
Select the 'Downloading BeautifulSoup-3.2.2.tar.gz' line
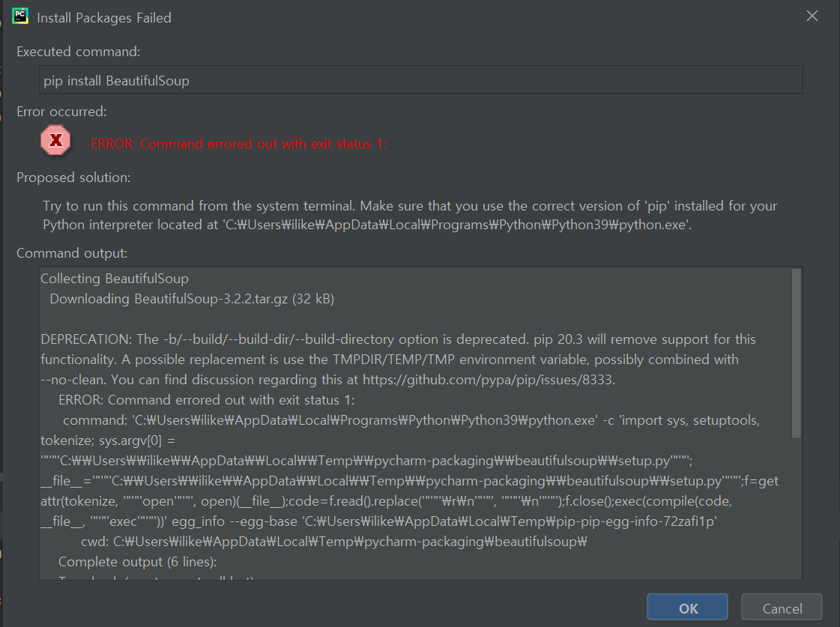point(191,299)
